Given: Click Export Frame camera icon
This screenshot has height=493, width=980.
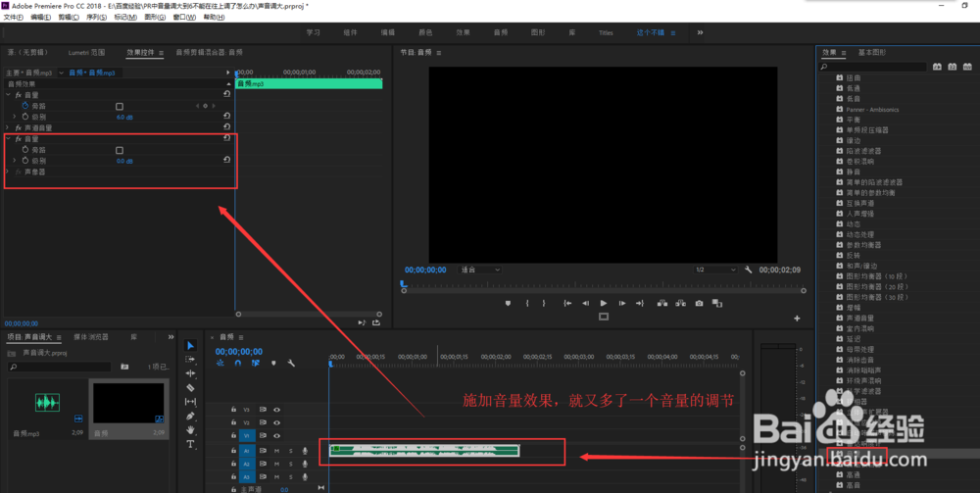Looking at the screenshot, I should click(x=699, y=303).
